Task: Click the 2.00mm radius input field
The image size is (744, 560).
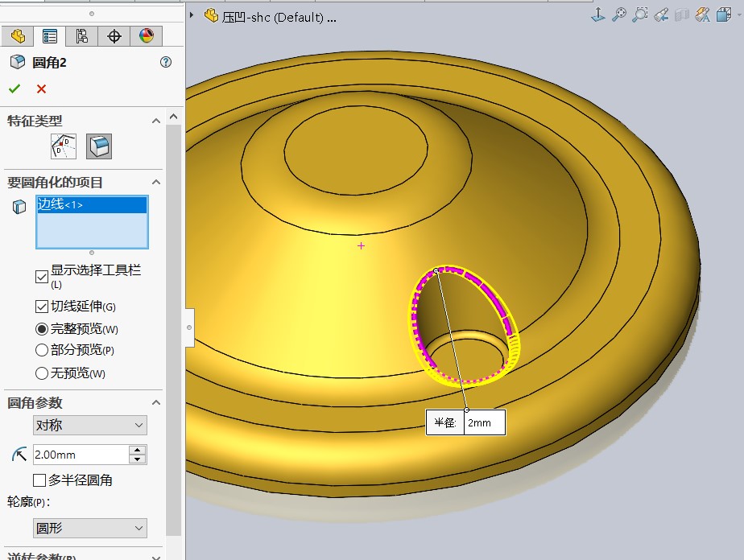Action: [80, 455]
